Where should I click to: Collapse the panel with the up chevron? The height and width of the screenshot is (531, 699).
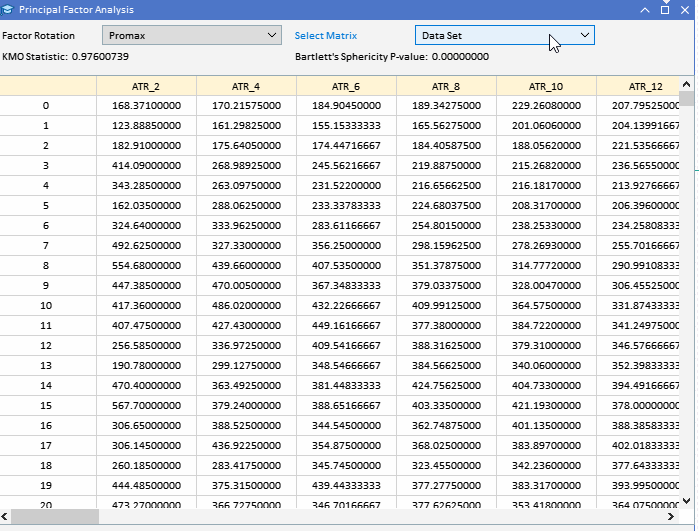645,10
